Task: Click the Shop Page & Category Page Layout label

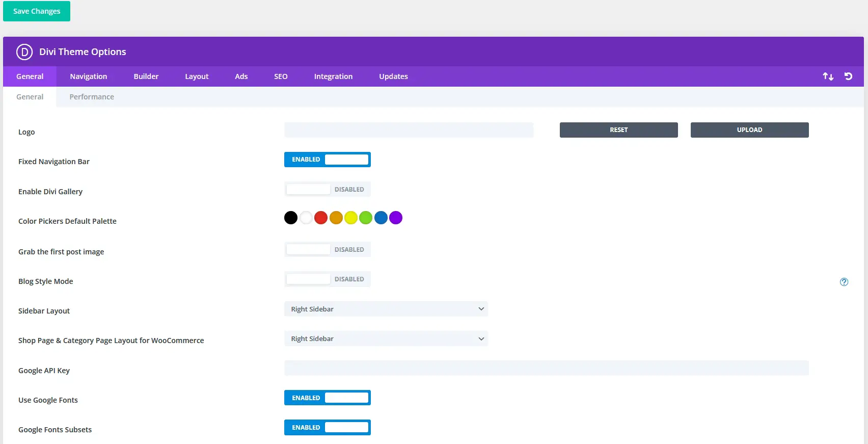Action: pyautogui.click(x=111, y=341)
